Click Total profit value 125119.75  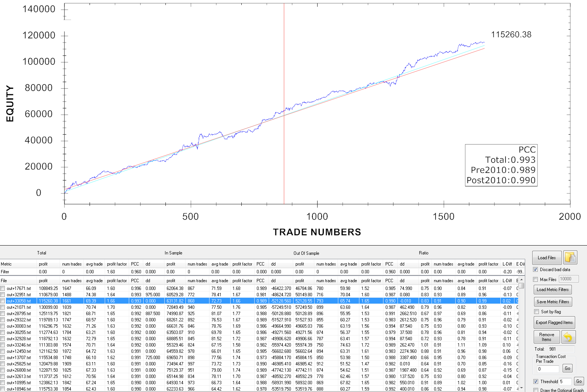tap(48, 314)
